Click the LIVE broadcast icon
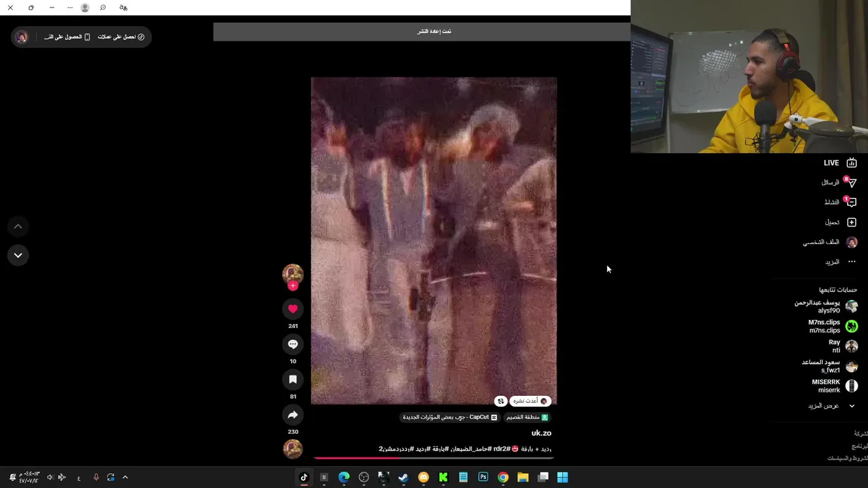Image resolution: width=868 pixels, height=488 pixels. [x=852, y=163]
